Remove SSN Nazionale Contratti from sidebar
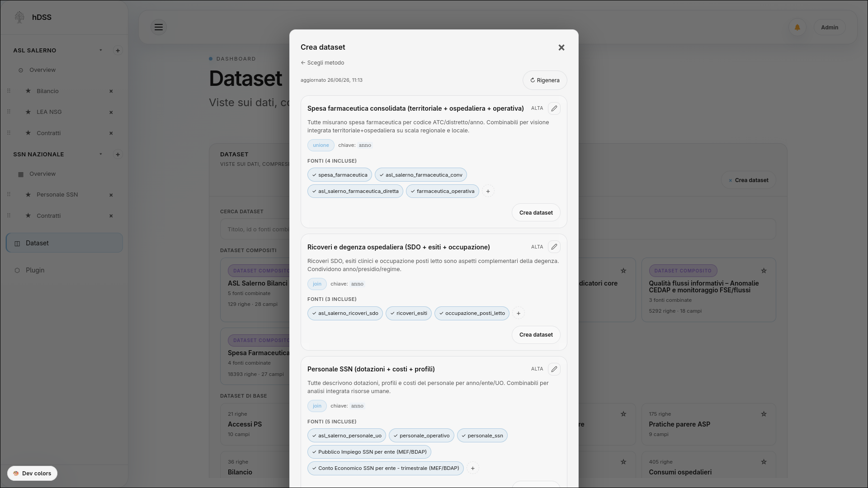Image resolution: width=868 pixels, height=488 pixels. (x=111, y=216)
